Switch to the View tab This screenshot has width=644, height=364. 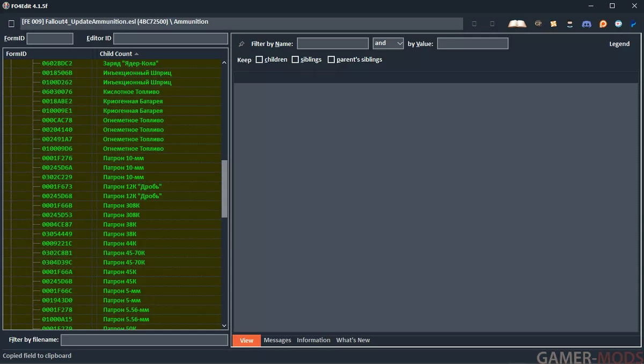point(246,340)
